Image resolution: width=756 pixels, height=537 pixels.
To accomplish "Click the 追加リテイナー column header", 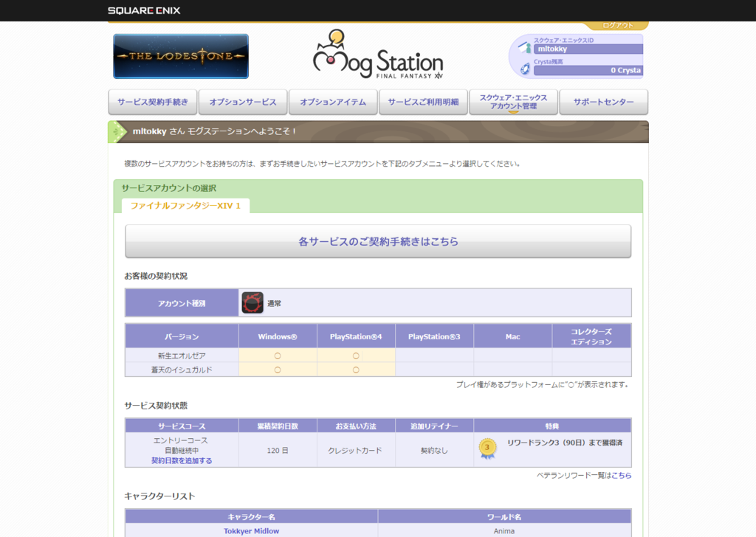I will (x=434, y=426).
